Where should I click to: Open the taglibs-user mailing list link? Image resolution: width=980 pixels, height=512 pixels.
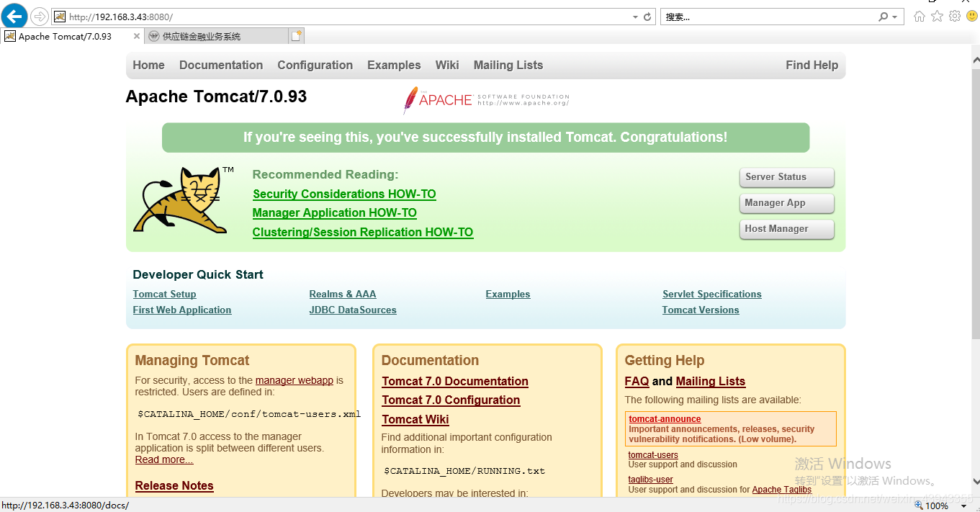click(x=651, y=480)
